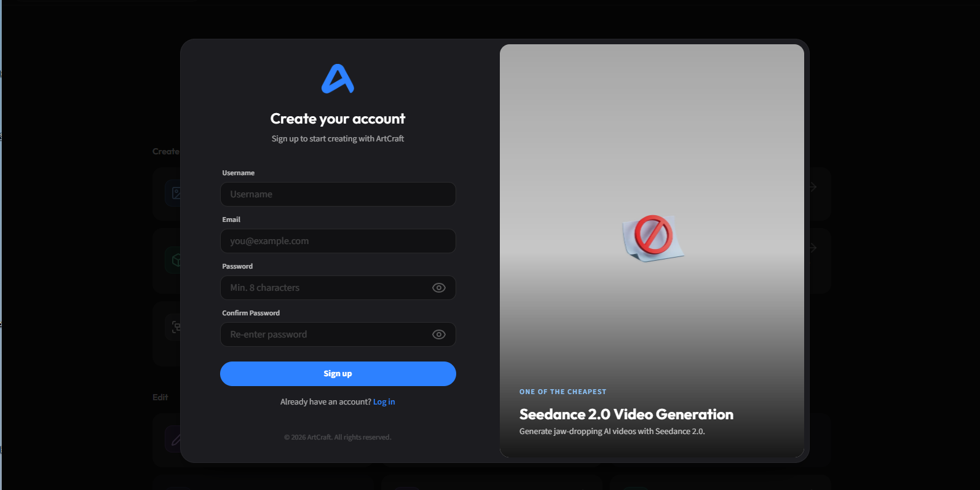Submit the form with Sign up

[x=338, y=374]
